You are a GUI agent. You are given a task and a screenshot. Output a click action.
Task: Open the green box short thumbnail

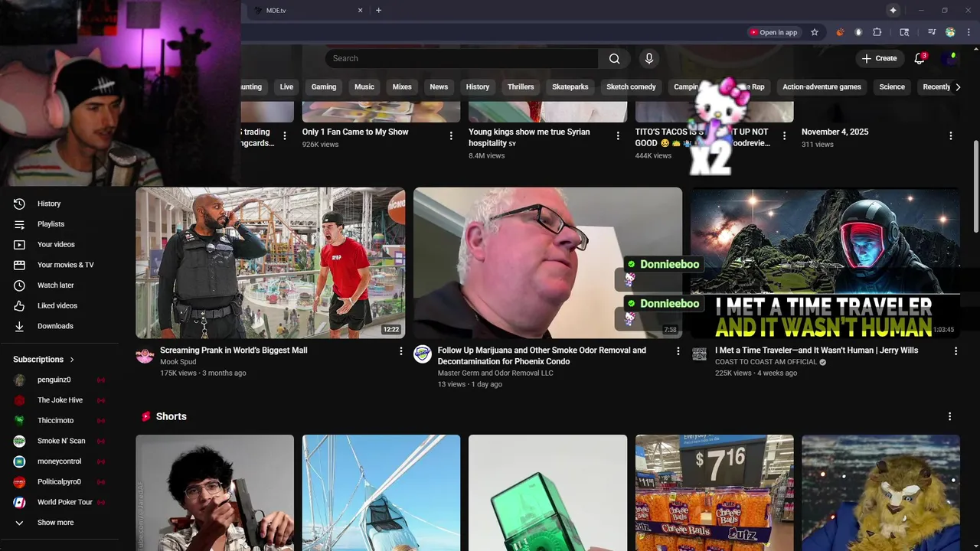point(547,493)
